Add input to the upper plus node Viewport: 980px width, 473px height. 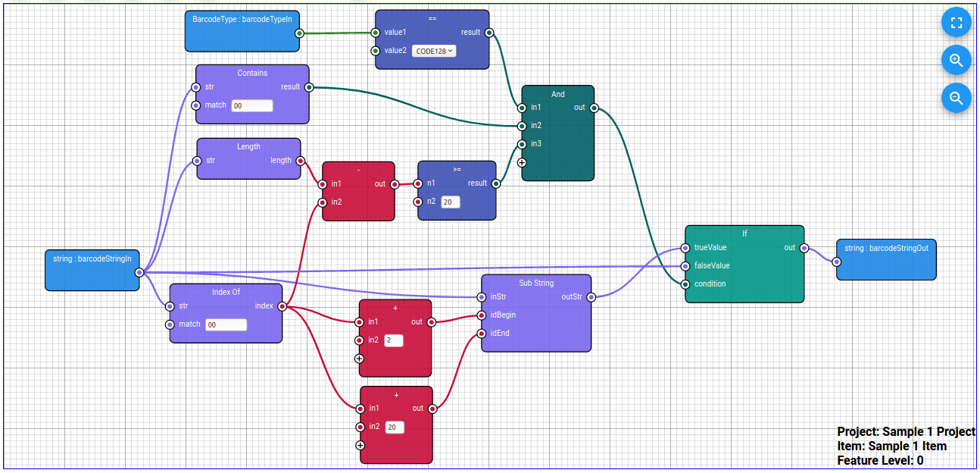coord(359,359)
